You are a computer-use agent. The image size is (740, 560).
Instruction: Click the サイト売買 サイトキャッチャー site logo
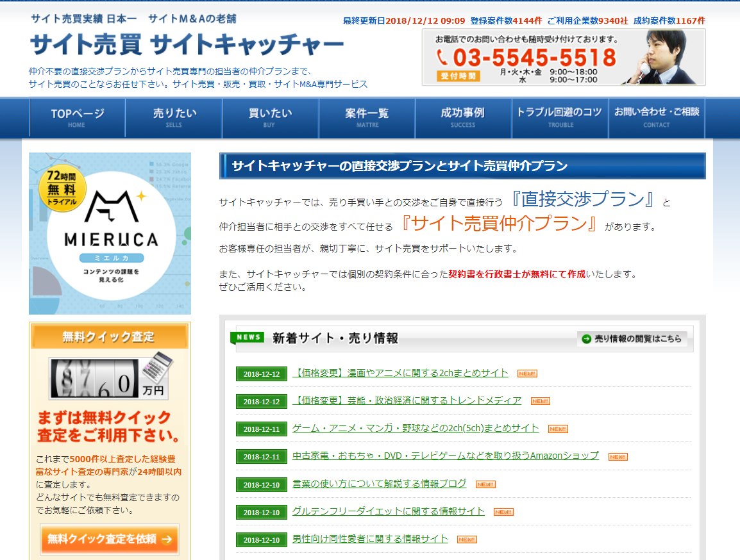click(x=186, y=45)
